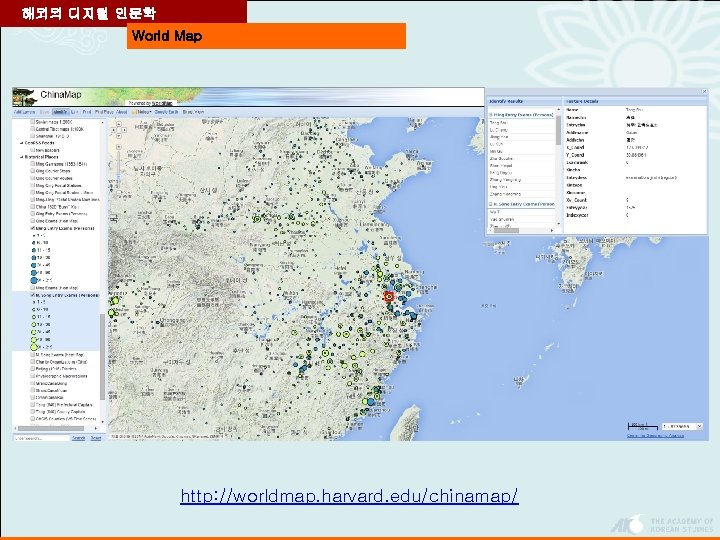Screen dimensions: 720x540
Task: Click the map zoom slider handle
Action: point(118,176)
